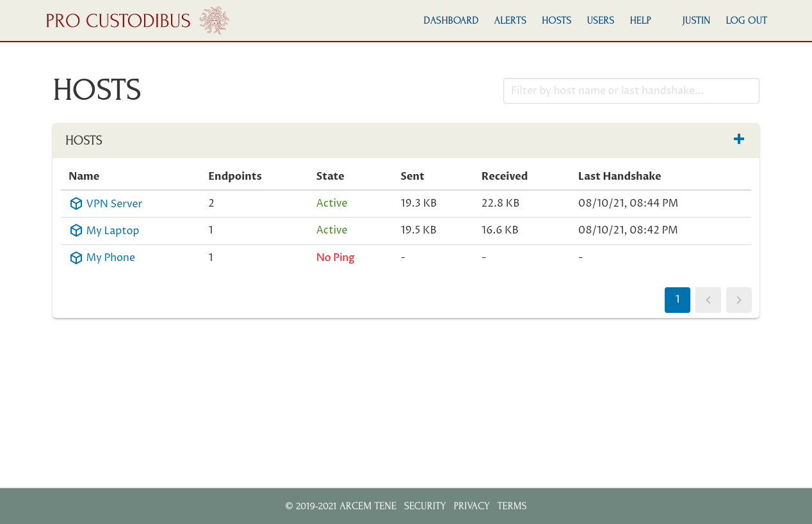Click Active state in My Laptop row
Image resolution: width=812 pixels, height=524 pixels.
click(332, 230)
